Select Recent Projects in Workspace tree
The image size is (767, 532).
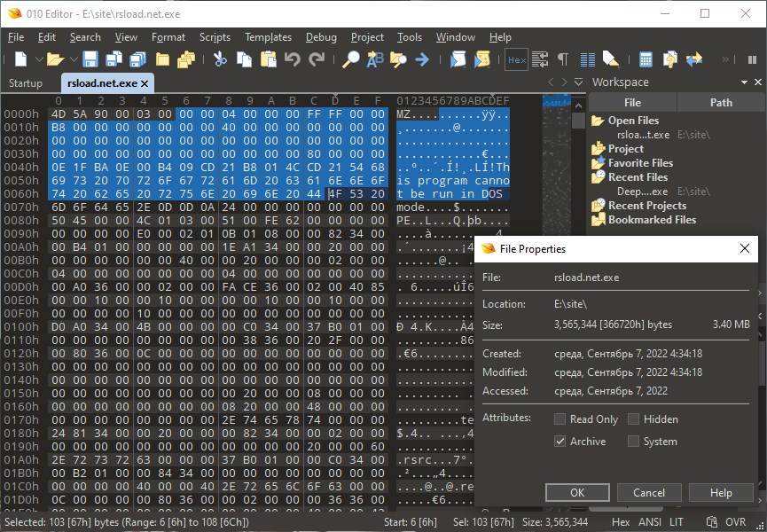coord(646,206)
